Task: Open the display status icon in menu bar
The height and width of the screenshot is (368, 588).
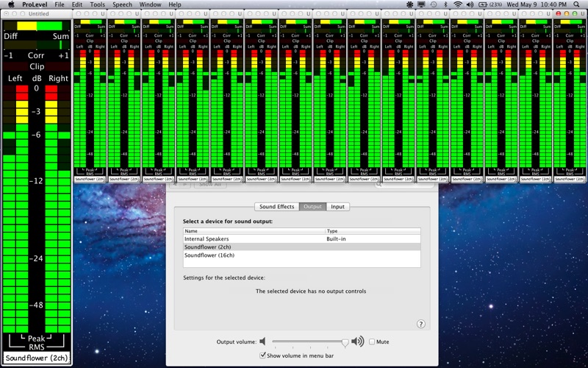Action: click(x=421, y=4)
